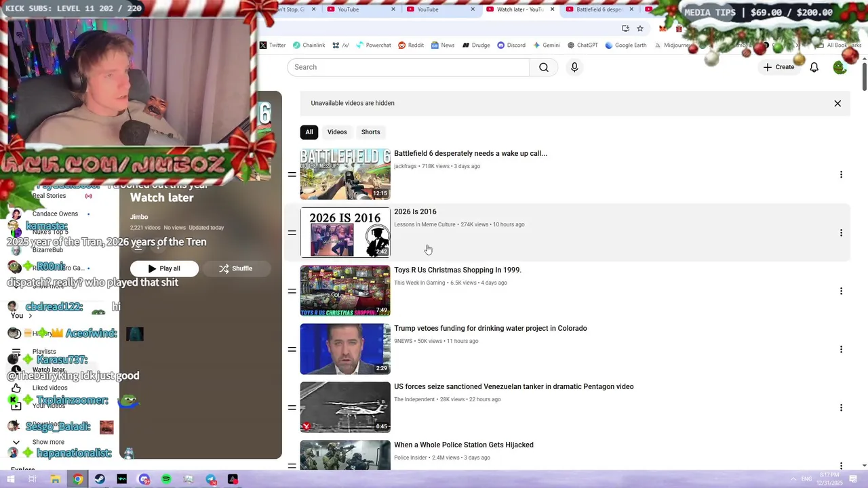Open Spotify from the taskbar
The image size is (868, 488).
tap(166, 479)
